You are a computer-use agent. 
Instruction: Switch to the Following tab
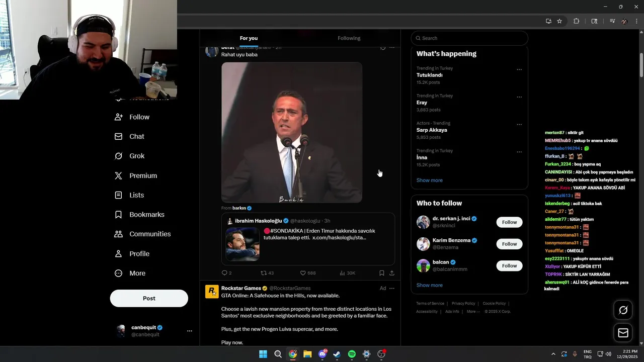pyautogui.click(x=349, y=38)
